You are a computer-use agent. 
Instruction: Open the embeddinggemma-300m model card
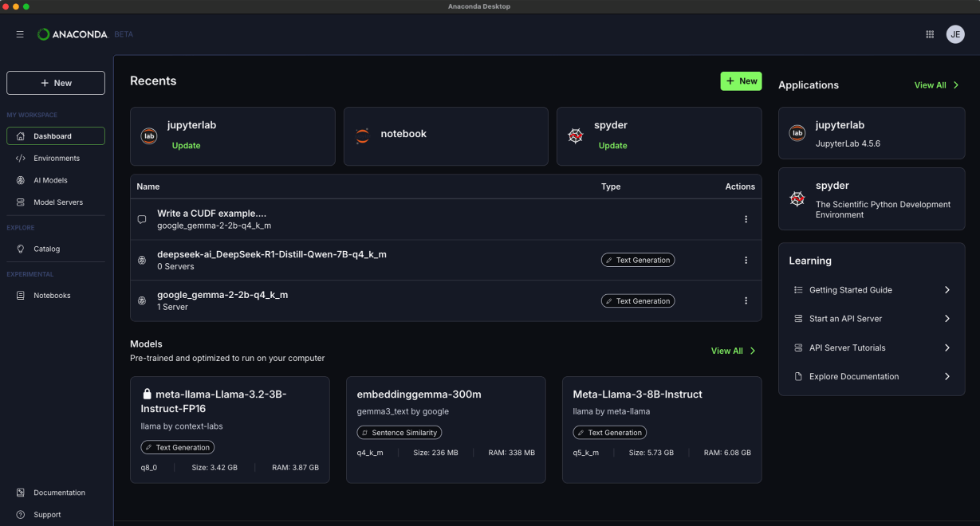click(445, 429)
